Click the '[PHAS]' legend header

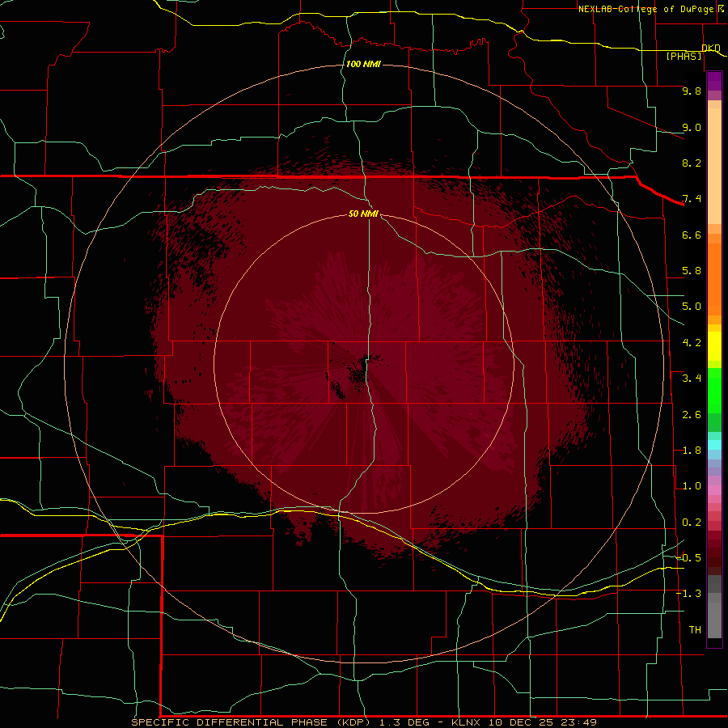(x=684, y=56)
